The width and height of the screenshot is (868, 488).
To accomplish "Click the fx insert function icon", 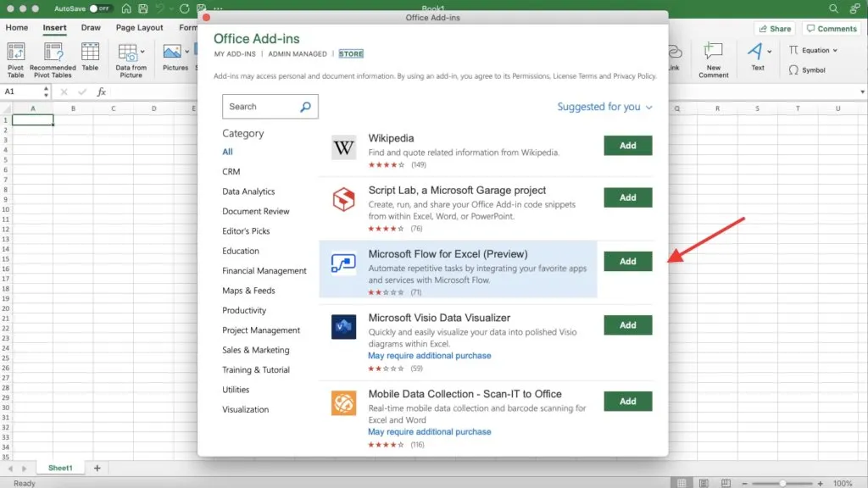I will point(102,91).
